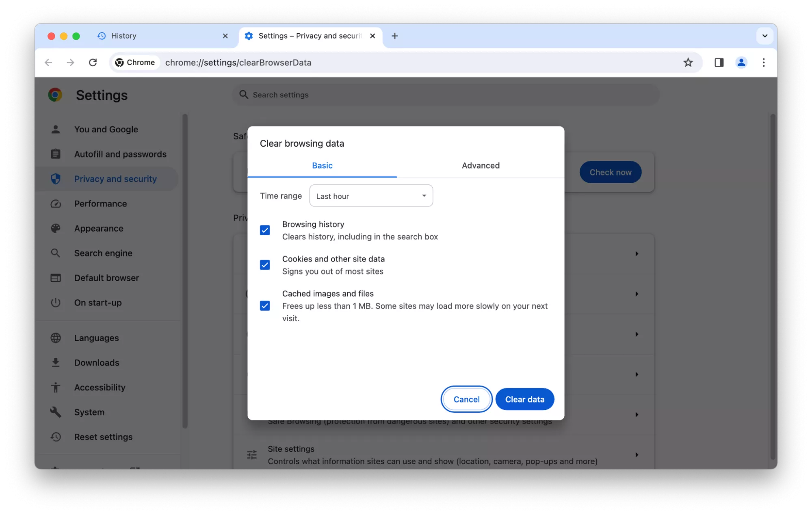Uncheck Cookies and other site data
The height and width of the screenshot is (515, 812).
265,265
